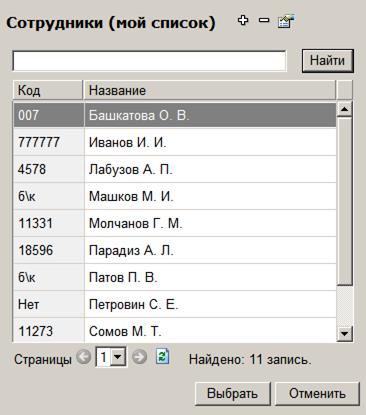366x415 pixels.
Task: Select row Башкатова О. В.
Action: 175,115
